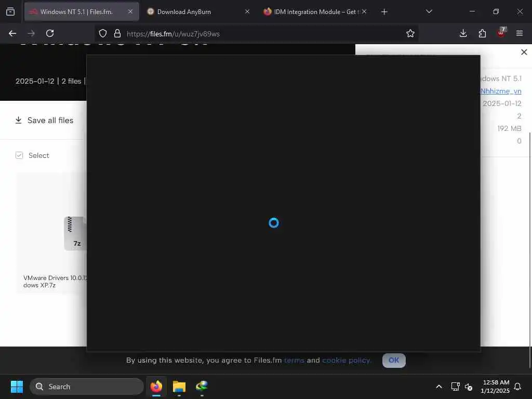Open a new browser tab
Viewport: 532px width, 399px height.
(x=384, y=12)
